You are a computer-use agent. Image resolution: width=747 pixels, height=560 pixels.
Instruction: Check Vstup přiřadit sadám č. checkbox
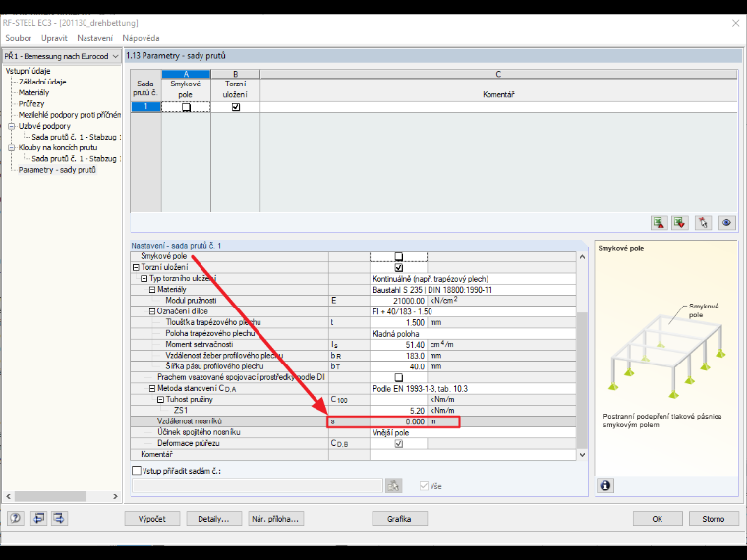click(137, 471)
